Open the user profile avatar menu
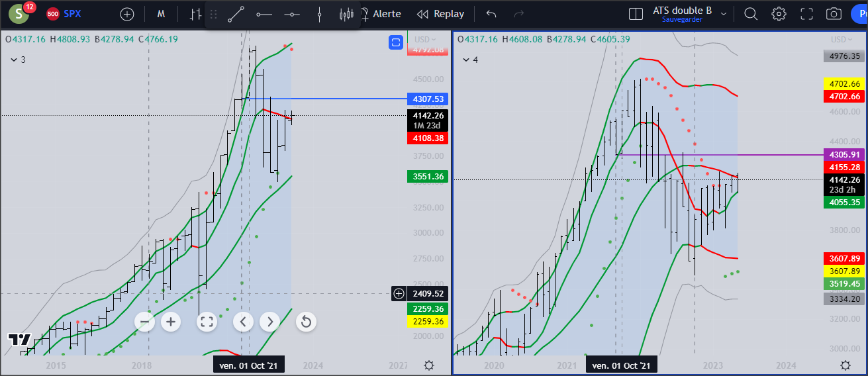The width and height of the screenshot is (868, 376). click(18, 14)
